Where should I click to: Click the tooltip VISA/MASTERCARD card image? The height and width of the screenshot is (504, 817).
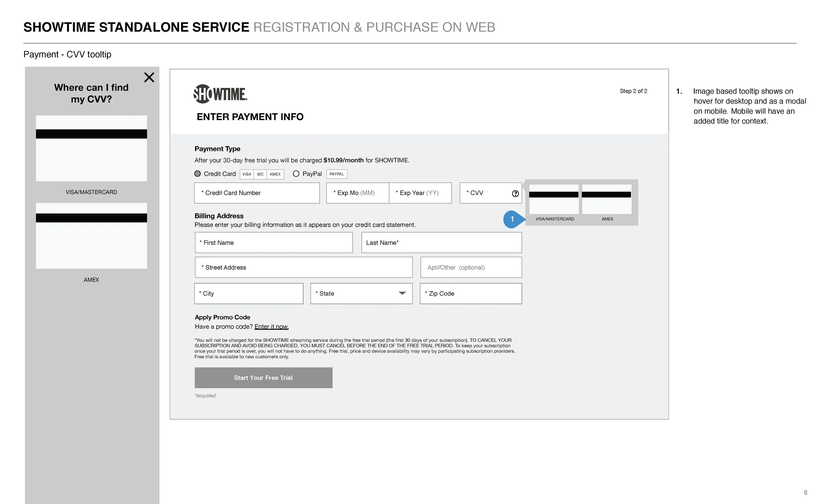(x=554, y=199)
